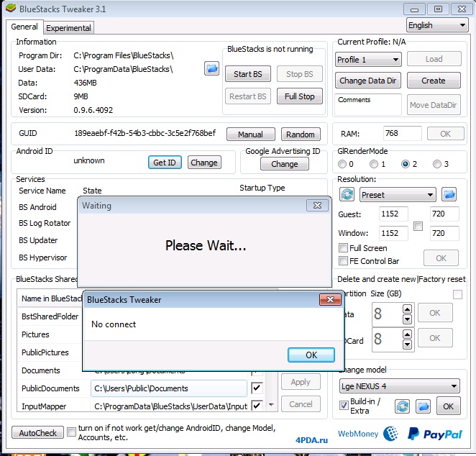Click the Window width field 1152
This screenshot has height=456, width=476.
pyautogui.click(x=393, y=233)
